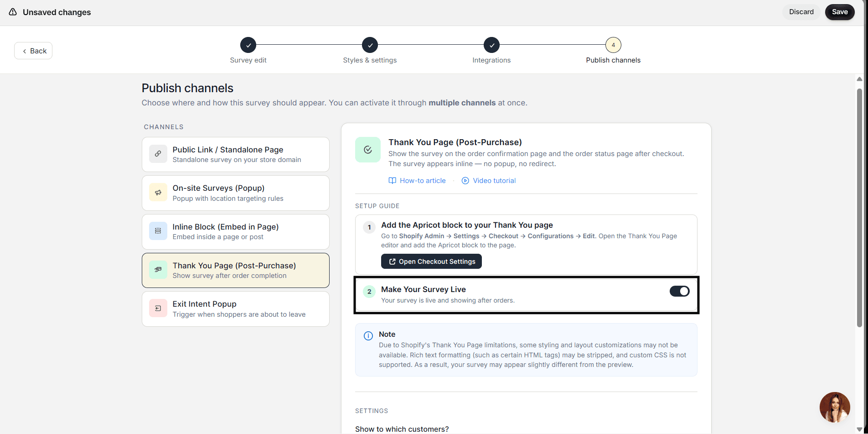Click the step 4 Publish channels circle
Image resolution: width=868 pixels, height=434 pixels.
point(613,45)
